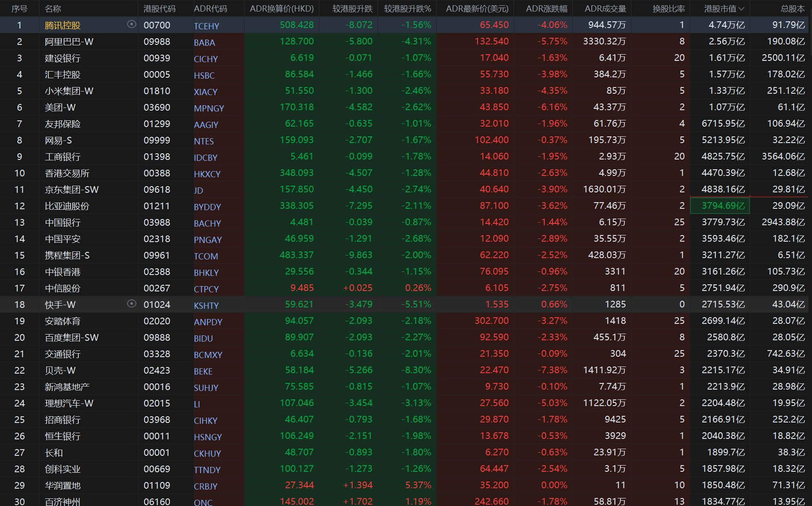812x506 pixels.
Task: Open ADR code BEKE
Action: (x=203, y=371)
